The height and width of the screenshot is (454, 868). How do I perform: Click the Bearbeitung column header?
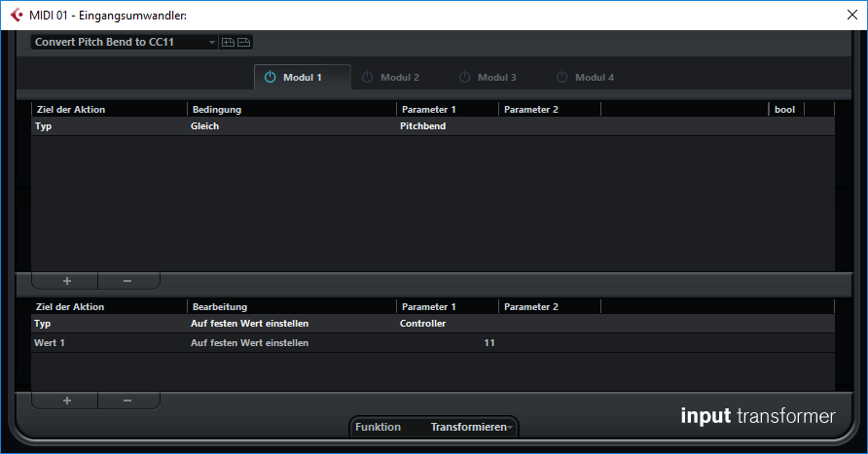click(220, 307)
